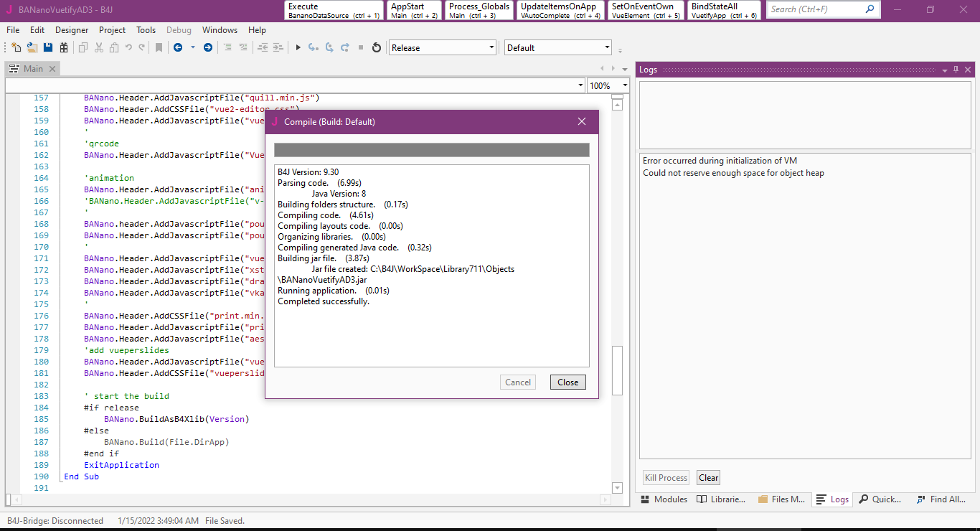Click the gift box export icon
This screenshot has width=980, height=531.
(64, 48)
